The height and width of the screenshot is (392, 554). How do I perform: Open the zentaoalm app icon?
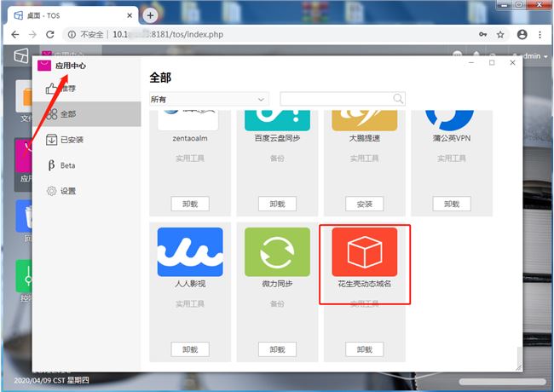pyautogui.click(x=188, y=120)
